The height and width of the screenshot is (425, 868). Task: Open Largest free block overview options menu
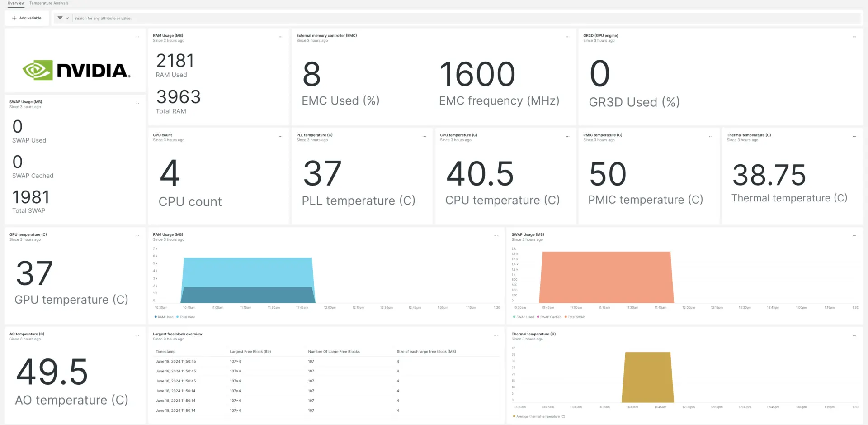(495, 335)
